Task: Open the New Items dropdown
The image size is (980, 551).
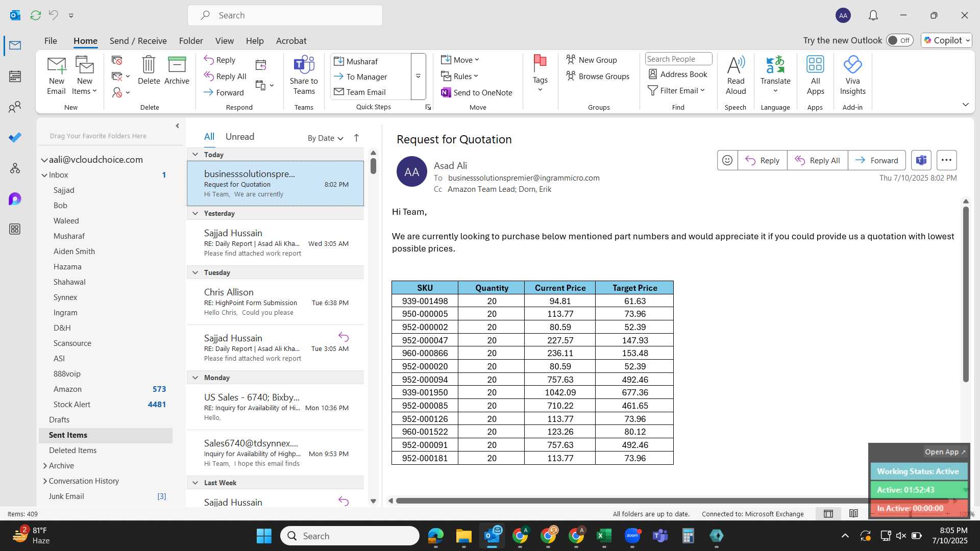Action: point(85,76)
